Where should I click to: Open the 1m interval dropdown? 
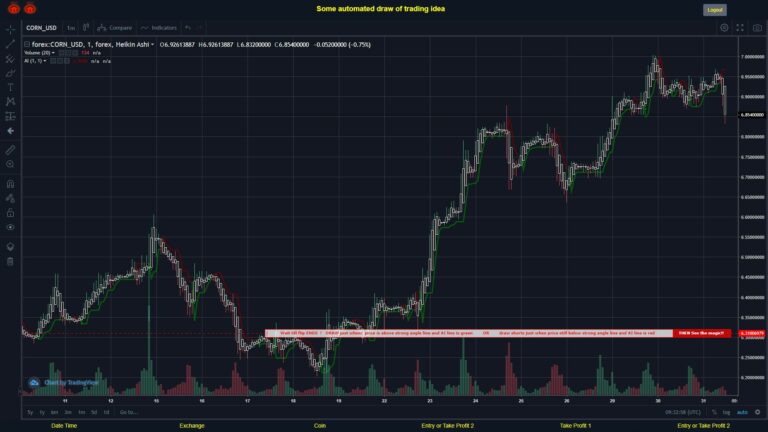coord(71,28)
